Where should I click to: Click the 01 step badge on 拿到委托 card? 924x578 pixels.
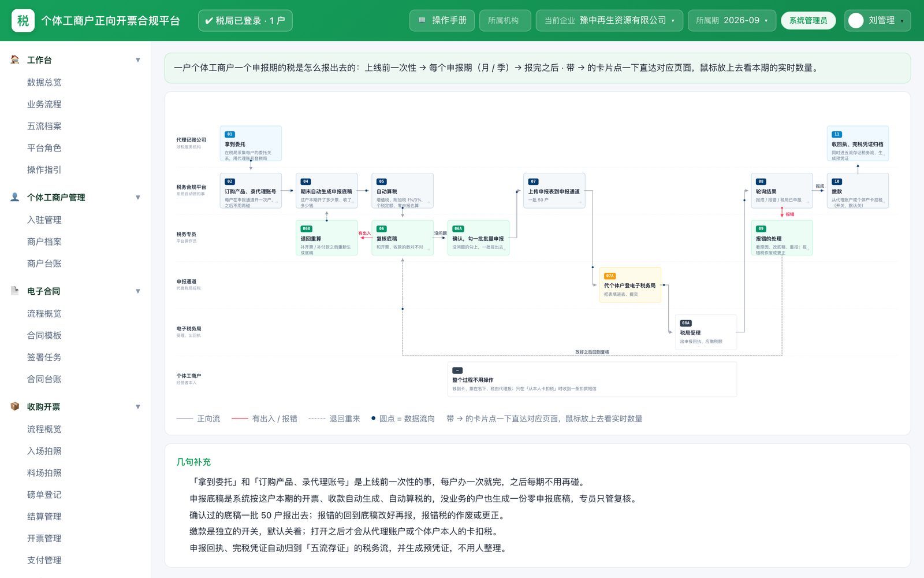click(x=230, y=134)
